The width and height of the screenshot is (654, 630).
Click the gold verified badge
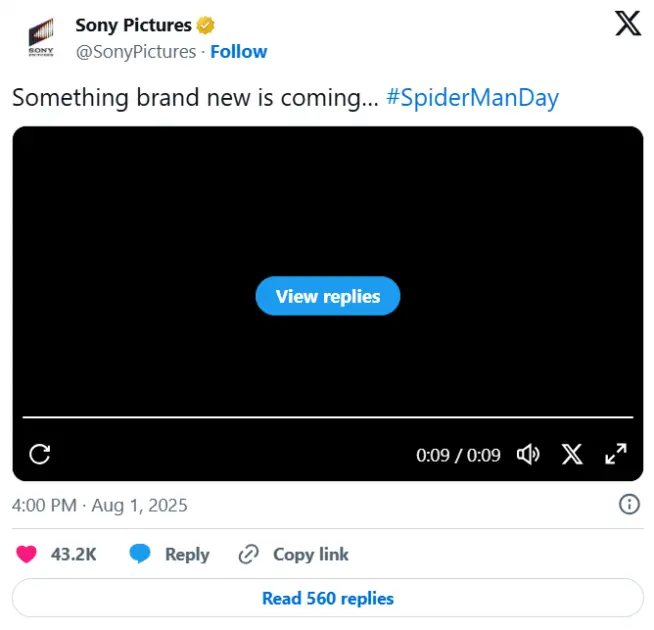tap(206, 25)
